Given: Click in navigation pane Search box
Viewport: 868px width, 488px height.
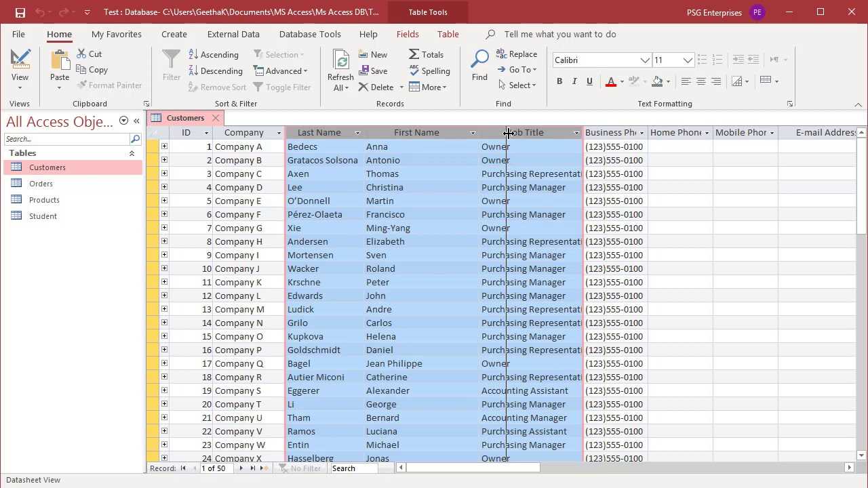Looking at the screenshot, I should 66,139.
